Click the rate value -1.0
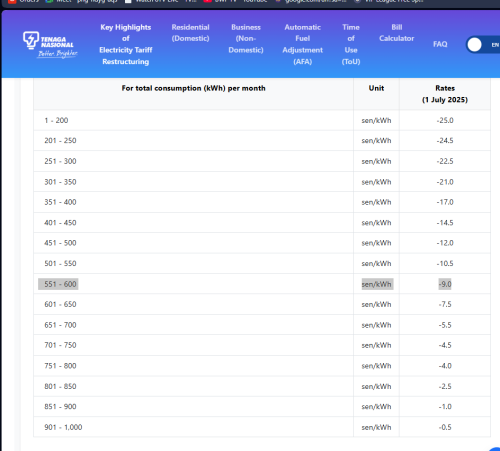This screenshot has height=451, width=500. (445, 407)
